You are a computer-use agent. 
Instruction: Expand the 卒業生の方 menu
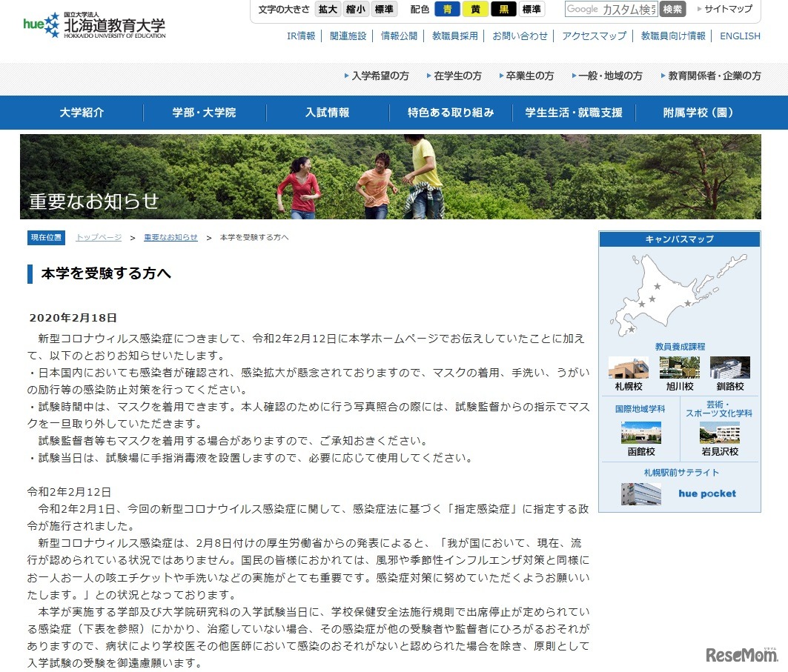[530, 75]
